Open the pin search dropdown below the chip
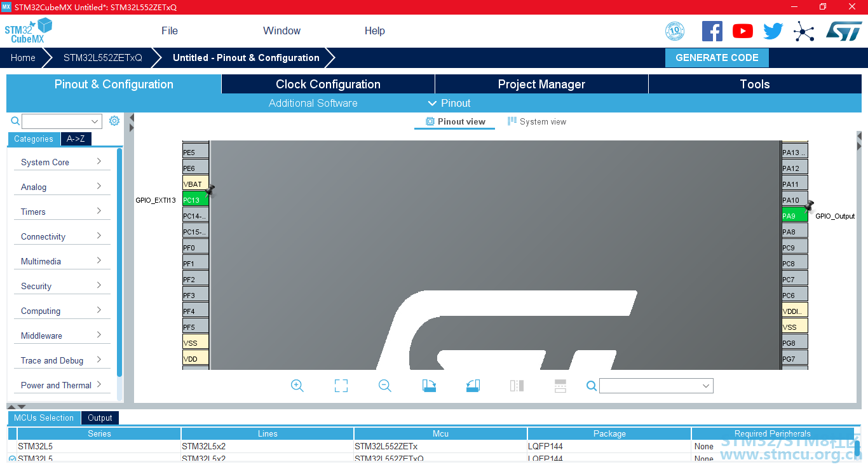The width and height of the screenshot is (868, 469). [x=706, y=386]
